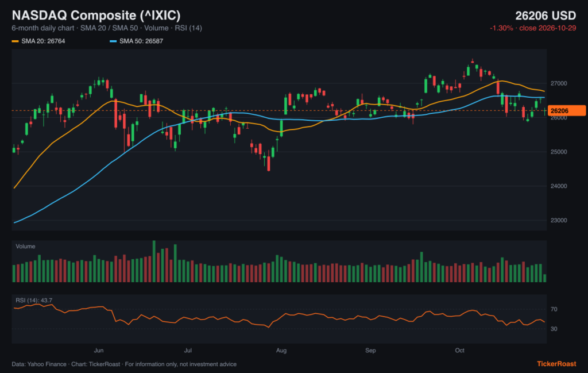Click the Oct date axis label

pyautogui.click(x=460, y=351)
